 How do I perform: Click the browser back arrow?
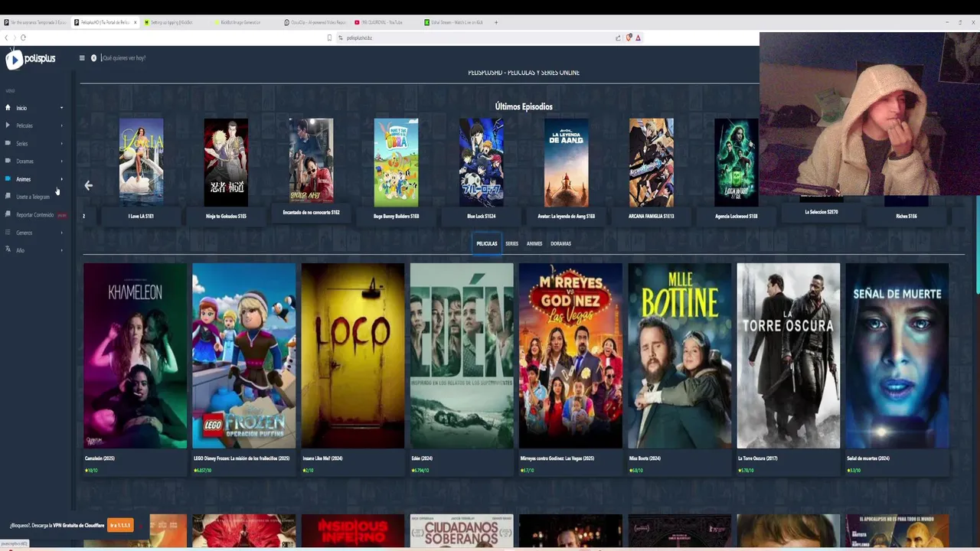6,37
